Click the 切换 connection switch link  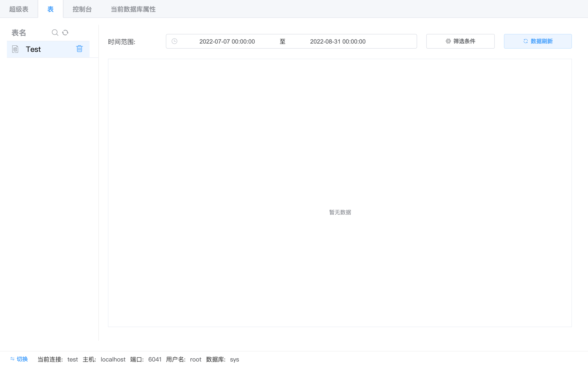(22, 359)
